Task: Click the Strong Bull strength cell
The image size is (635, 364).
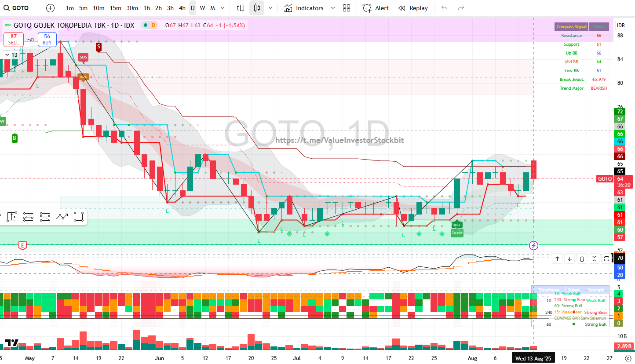Action: click(595, 324)
